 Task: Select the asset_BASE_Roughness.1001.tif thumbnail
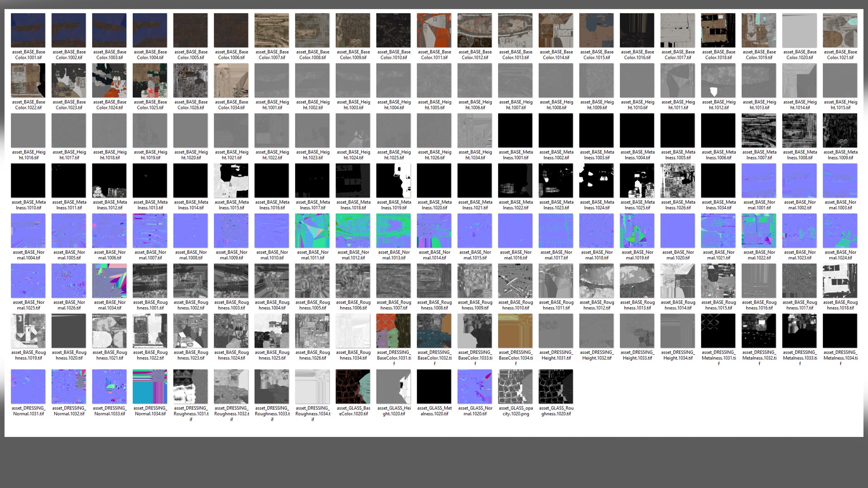(x=150, y=281)
